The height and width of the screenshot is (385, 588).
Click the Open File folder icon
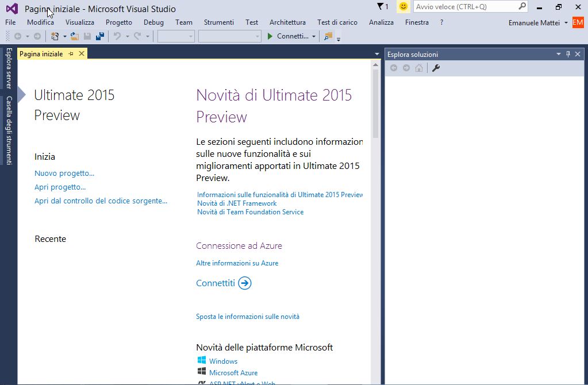(75, 36)
